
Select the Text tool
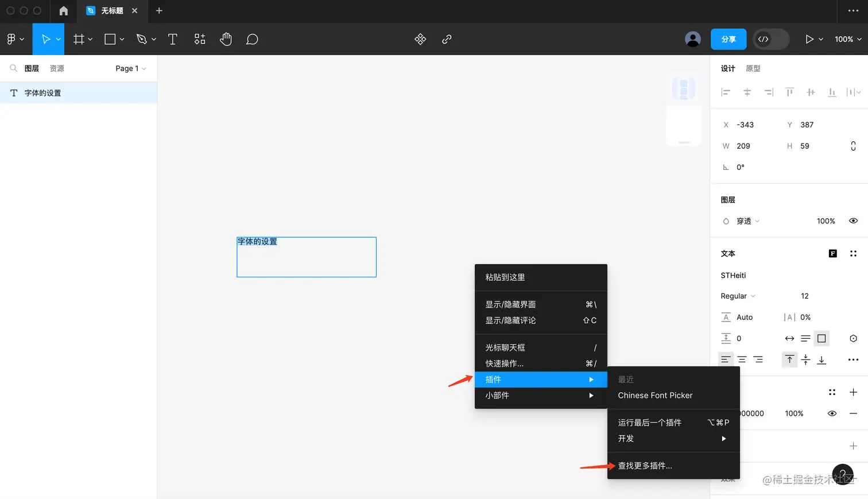click(x=172, y=39)
